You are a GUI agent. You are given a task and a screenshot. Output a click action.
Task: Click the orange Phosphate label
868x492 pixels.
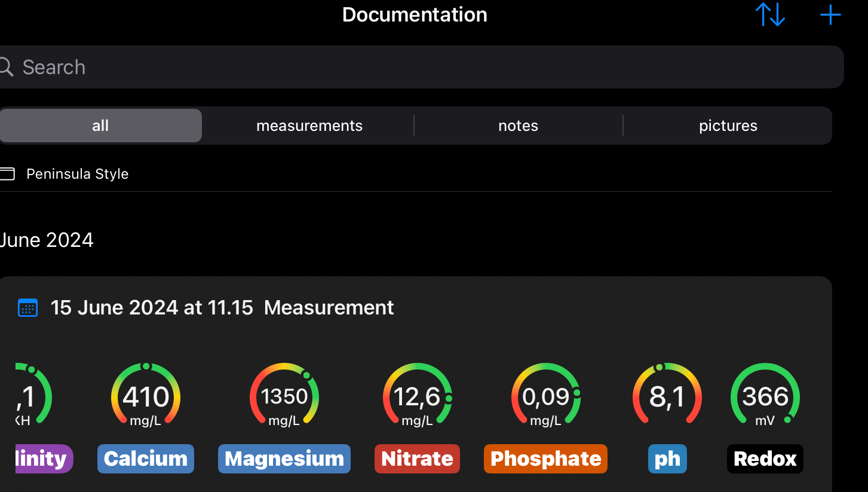[x=545, y=459]
